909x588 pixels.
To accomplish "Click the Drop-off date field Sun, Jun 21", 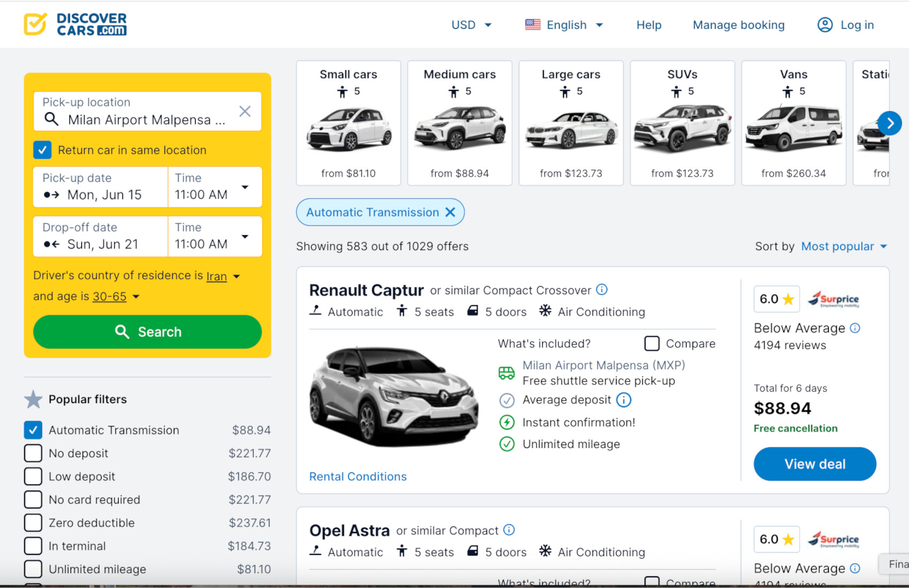I will 101,236.
